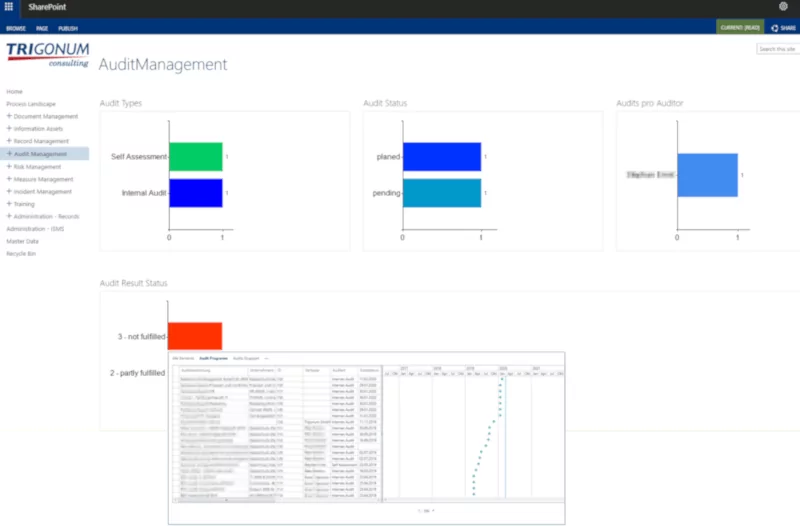The image size is (800, 526).
Task: Expand the Record Management node
Action: click(9, 141)
